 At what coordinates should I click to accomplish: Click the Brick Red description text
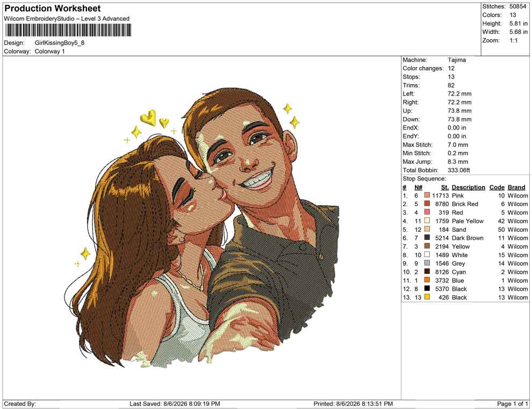pos(465,204)
